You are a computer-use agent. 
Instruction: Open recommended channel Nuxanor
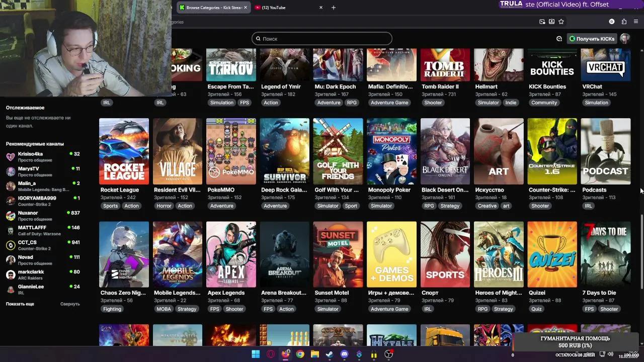point(43,216)
